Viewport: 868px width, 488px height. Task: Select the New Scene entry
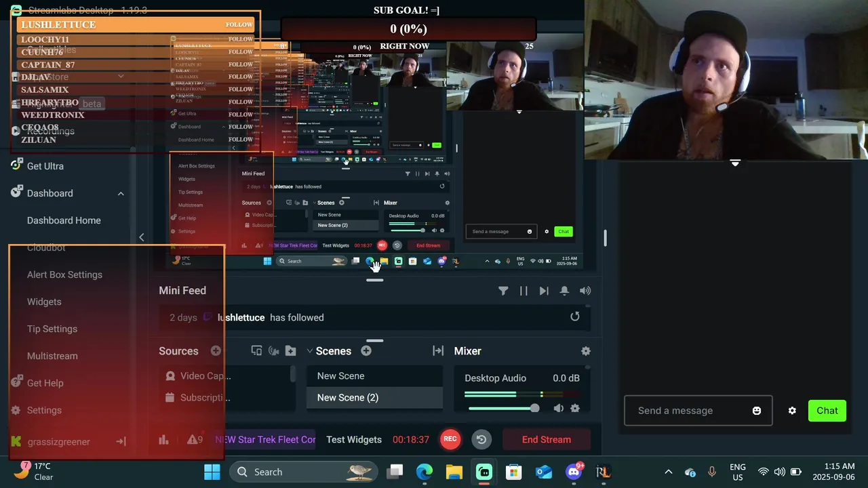374,375
